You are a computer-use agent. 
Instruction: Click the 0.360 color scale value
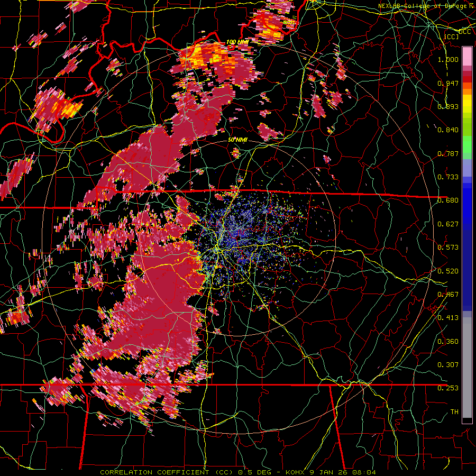448,342
